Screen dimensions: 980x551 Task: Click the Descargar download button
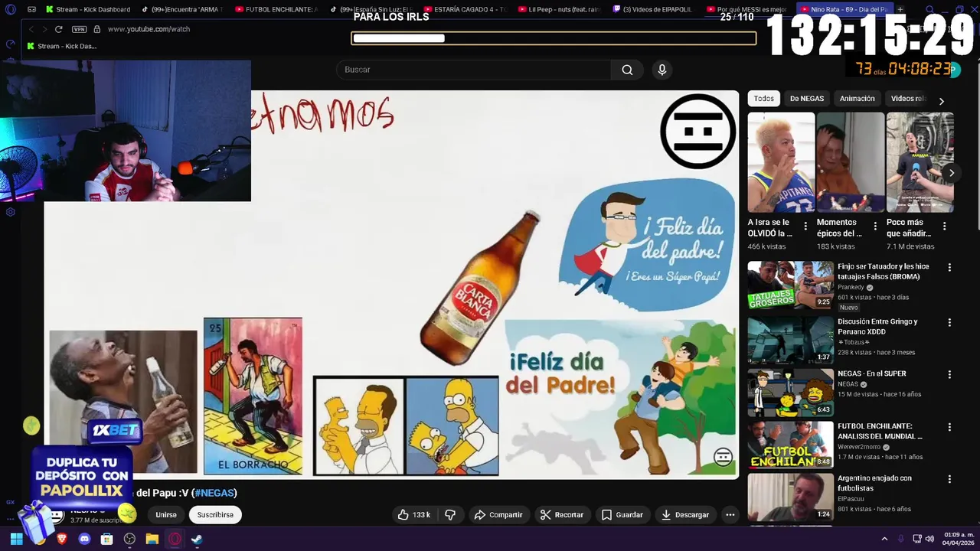[685, 515]
